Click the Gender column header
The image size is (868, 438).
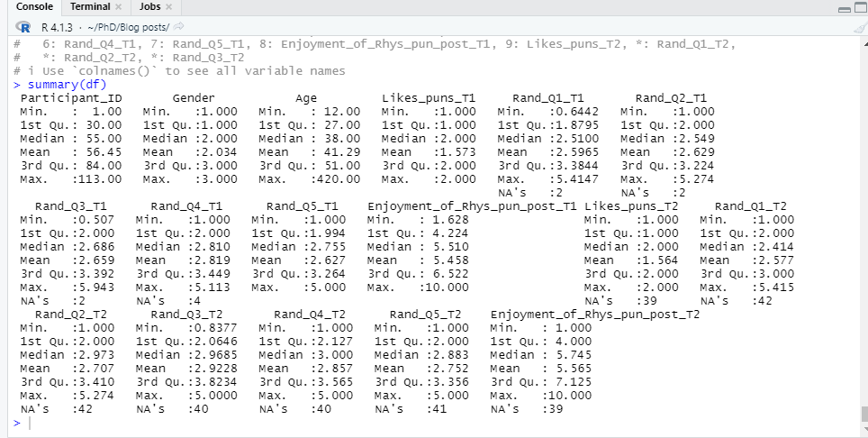point(194,98)
